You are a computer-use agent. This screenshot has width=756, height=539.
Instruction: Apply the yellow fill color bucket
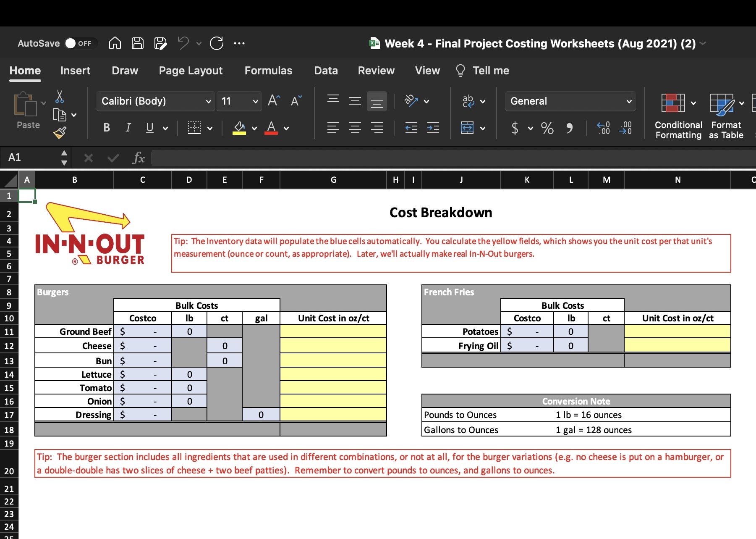pos(239,128)
